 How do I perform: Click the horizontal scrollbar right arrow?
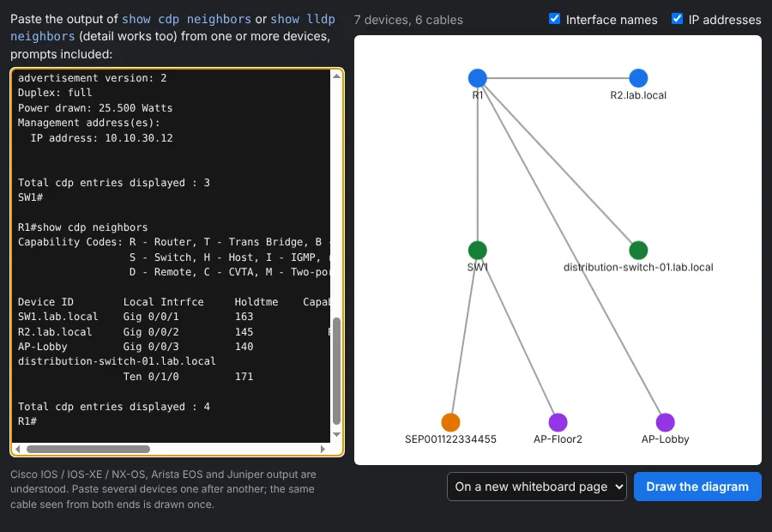click(x=323, y=450)
